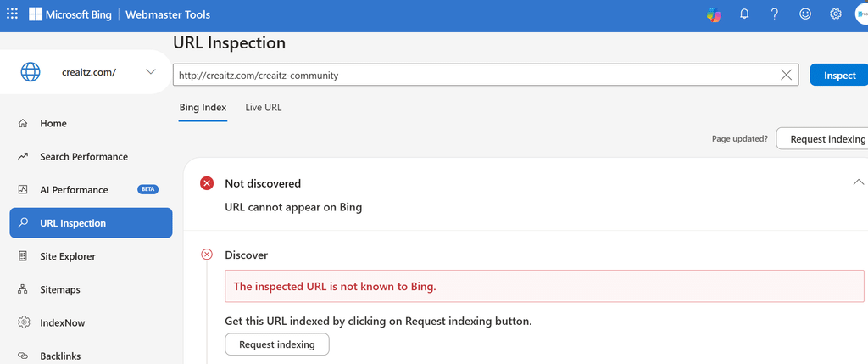Collapse the Not discovered section chevron

[x=859, y=182]
